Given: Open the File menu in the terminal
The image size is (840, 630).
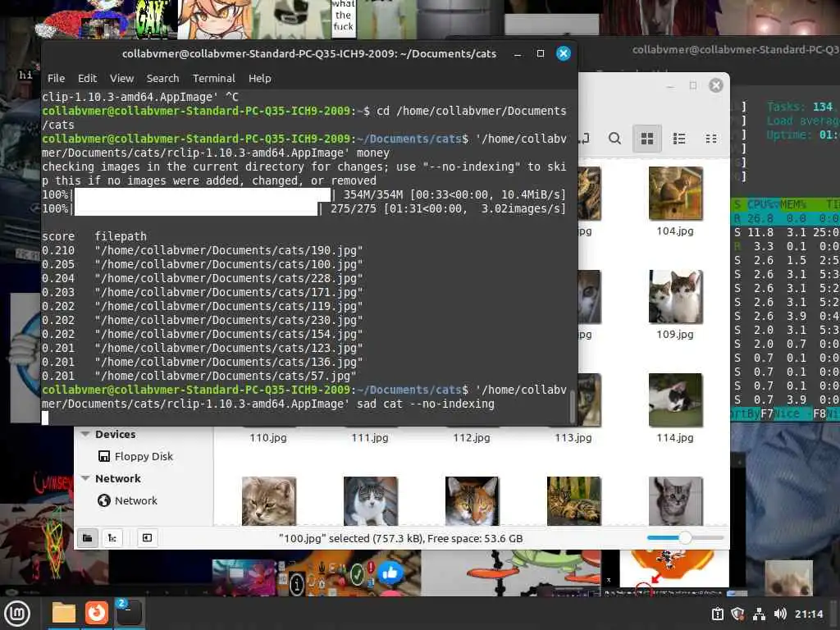Looking at the screenshot, I should (x=56, y=78).
